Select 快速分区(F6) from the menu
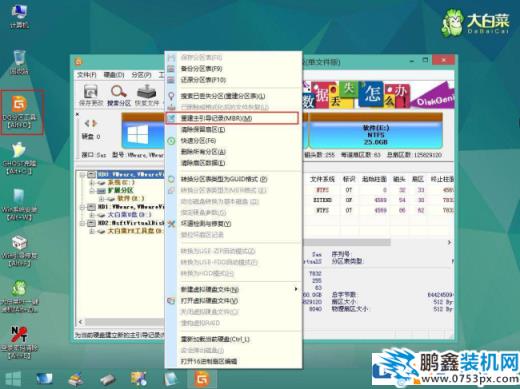520x389 pixels. click(x=233, y=141)
